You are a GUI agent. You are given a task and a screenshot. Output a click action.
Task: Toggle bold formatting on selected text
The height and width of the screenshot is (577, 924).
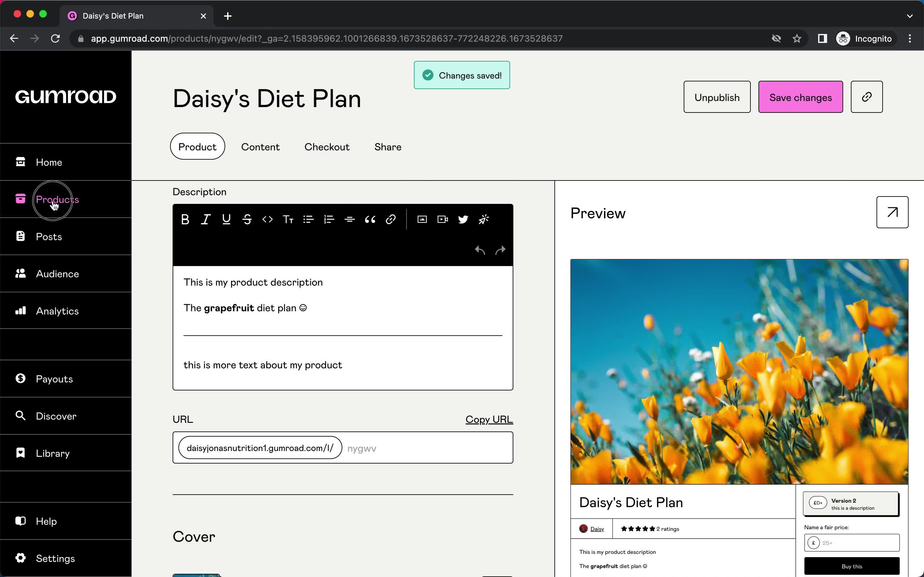184,219
